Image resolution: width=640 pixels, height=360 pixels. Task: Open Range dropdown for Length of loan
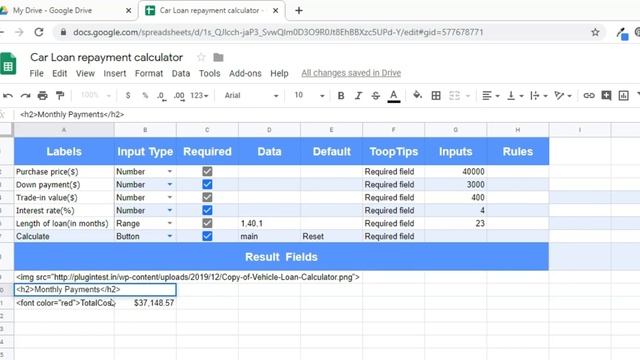pyautogui.click(x=170, y=223)
